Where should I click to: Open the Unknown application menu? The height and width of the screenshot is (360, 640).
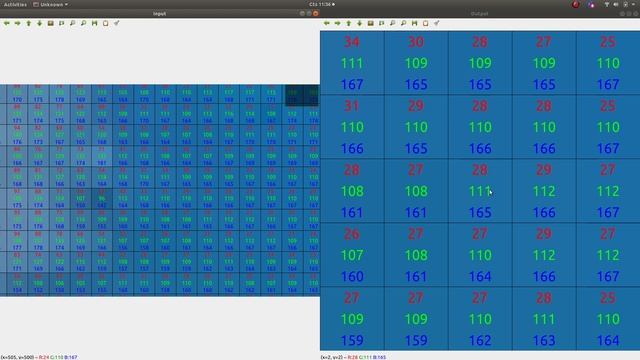(51, 4)
